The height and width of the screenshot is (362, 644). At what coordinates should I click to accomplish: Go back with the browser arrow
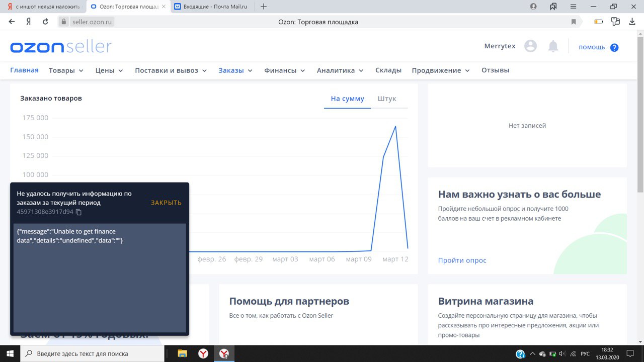tap(12, 22)
